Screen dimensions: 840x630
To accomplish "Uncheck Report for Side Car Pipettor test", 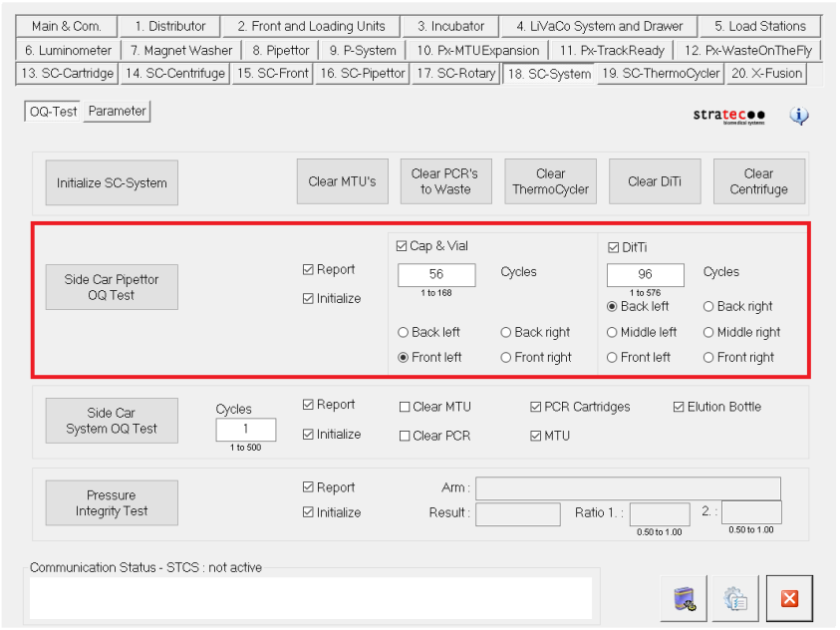I will pos(309,270).
